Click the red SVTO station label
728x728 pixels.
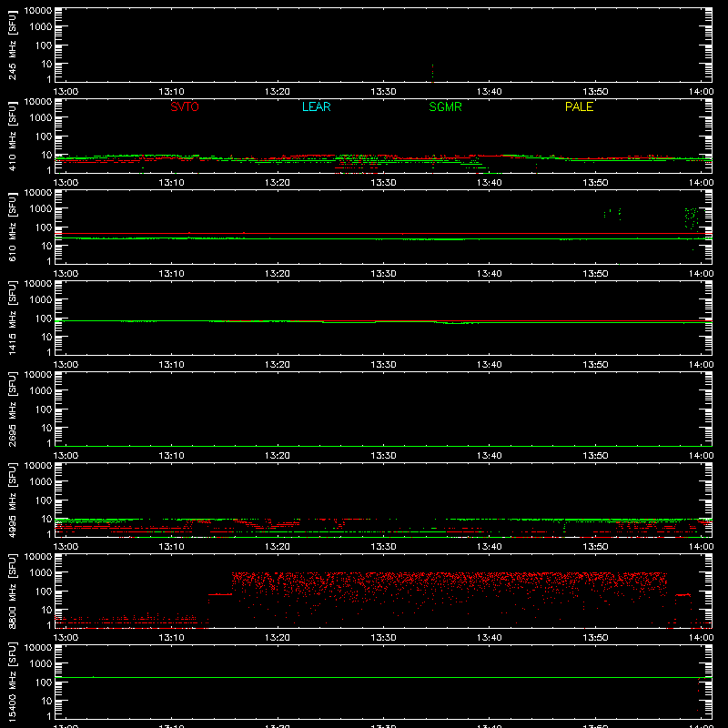[185, 106]
